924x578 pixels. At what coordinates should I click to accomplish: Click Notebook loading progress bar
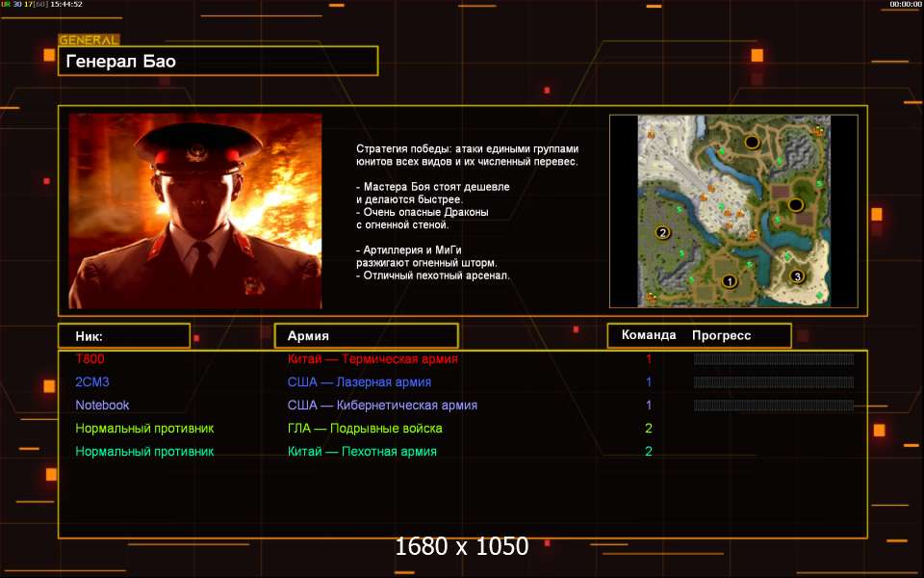click(774, 406)
